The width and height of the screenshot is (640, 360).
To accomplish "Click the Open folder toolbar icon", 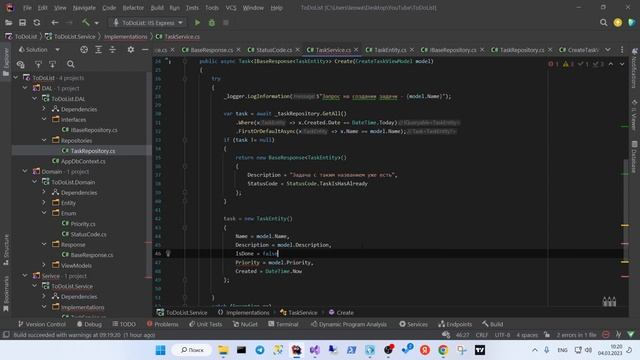I will (8, 23).
